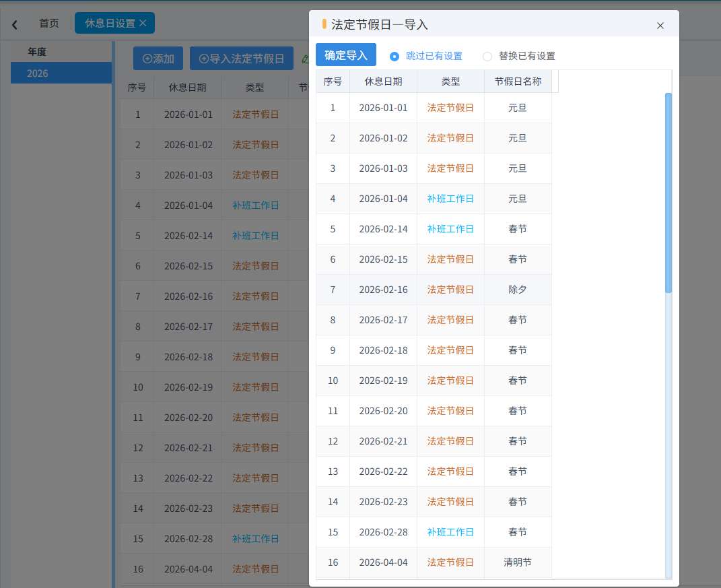Click dialog cell 2026-01-02

click(x=384, y=138)
